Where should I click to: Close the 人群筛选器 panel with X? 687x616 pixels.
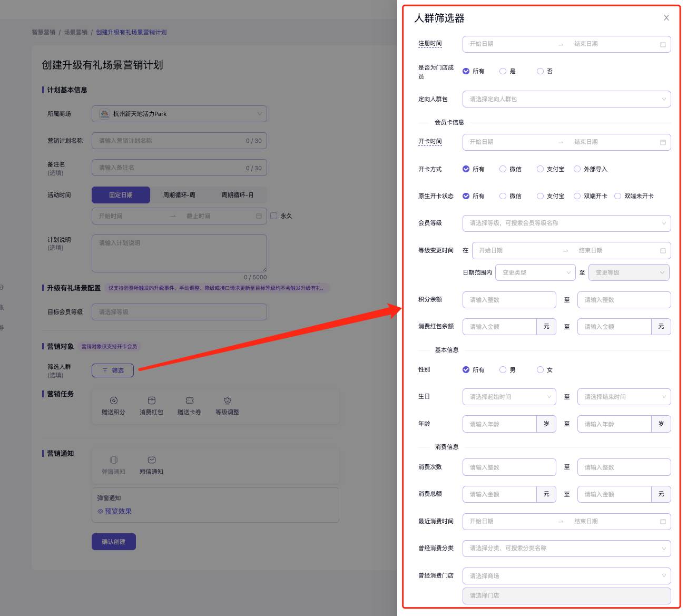click(x=666, y=18)
